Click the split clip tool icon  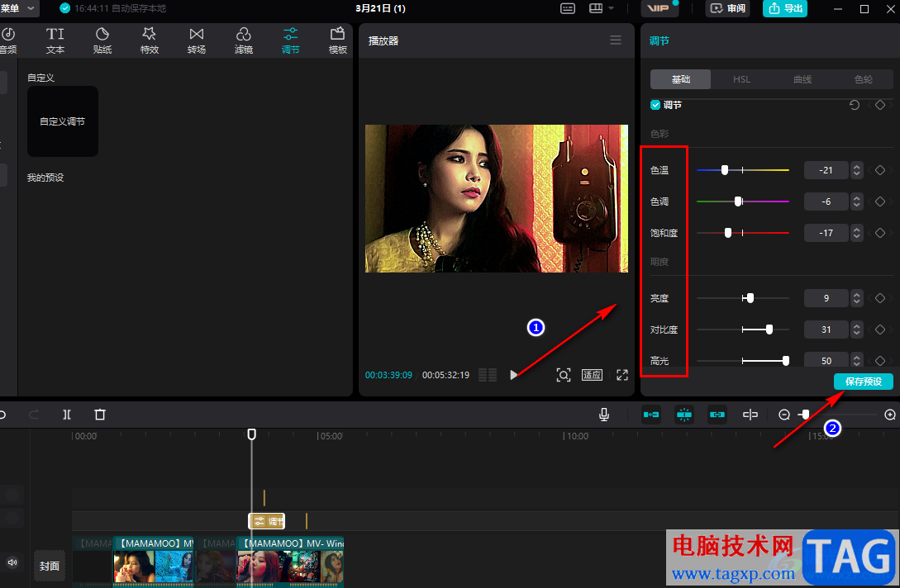[67, 415]
